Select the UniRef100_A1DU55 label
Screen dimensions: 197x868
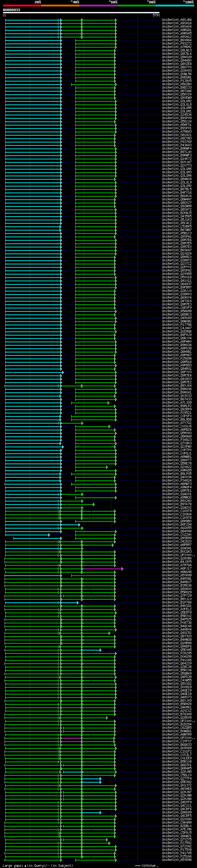(177, 528)
